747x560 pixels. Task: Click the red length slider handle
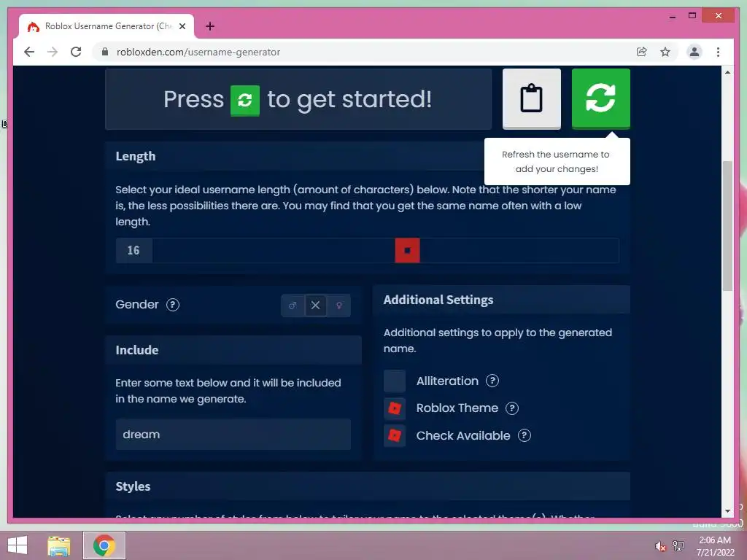pyautogui.click(x=407, y=251)
